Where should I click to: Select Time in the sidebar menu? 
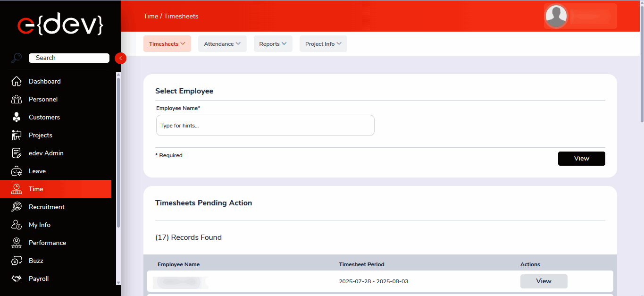tap(35, 189)
